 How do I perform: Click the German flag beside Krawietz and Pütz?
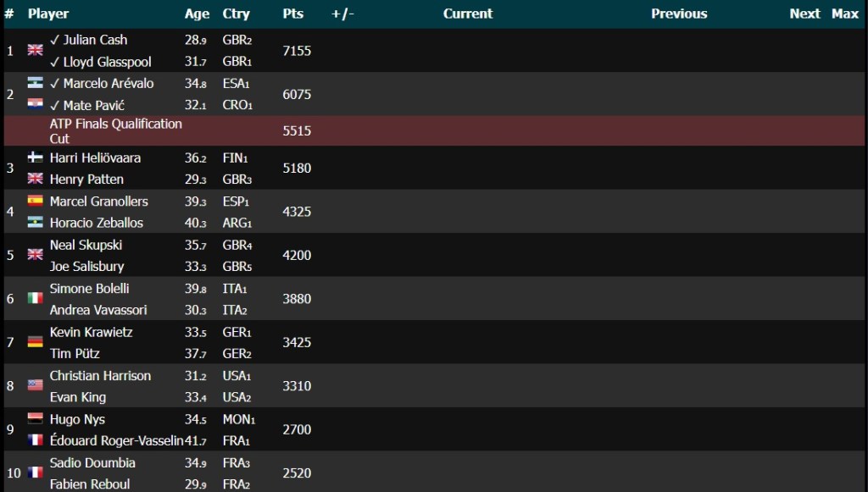[35, 342]
